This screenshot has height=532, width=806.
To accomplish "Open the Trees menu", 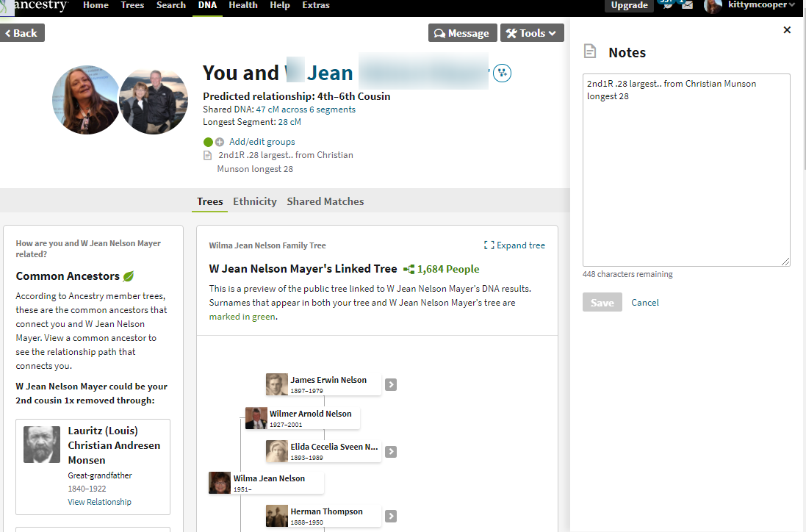I will (x=132, y=5).
